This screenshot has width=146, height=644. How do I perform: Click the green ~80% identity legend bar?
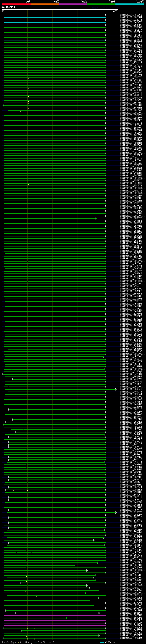point(101,4)
